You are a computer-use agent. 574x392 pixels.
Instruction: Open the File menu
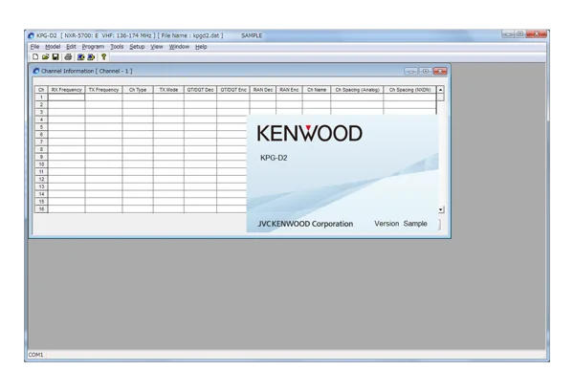coord(34,47)
